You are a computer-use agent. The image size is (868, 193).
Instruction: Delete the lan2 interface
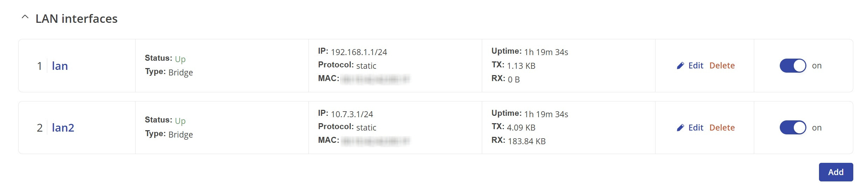(x=722, y=128)
